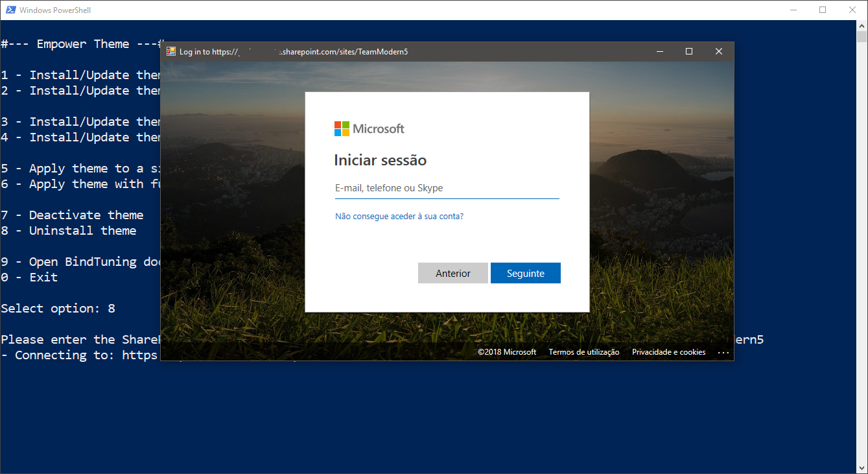Minimize the login dialog window
The image size is (868, 474).
point(659,51)
